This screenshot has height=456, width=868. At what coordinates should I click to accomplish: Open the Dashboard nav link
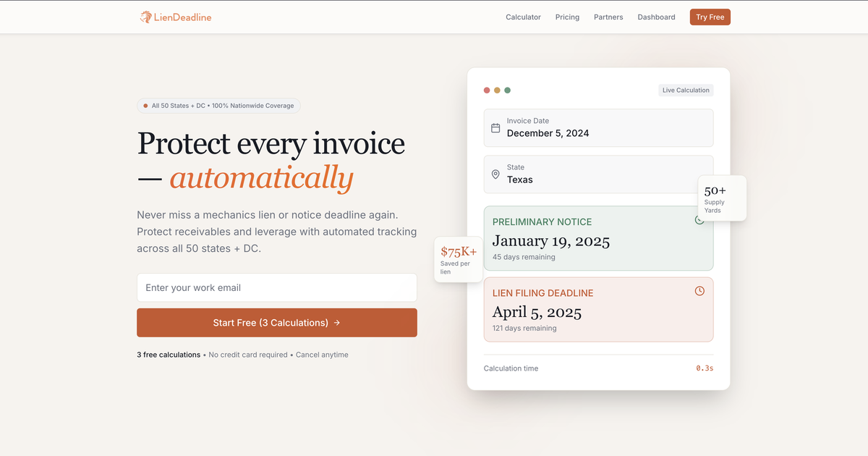656,17
